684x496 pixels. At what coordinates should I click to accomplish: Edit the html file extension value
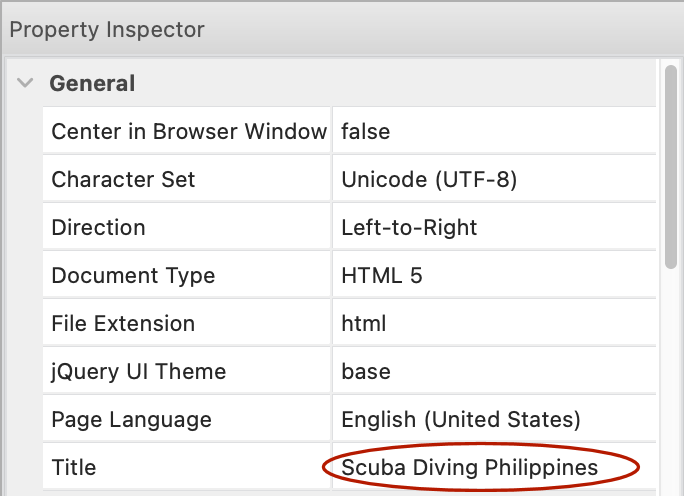(x=364, y=324)
